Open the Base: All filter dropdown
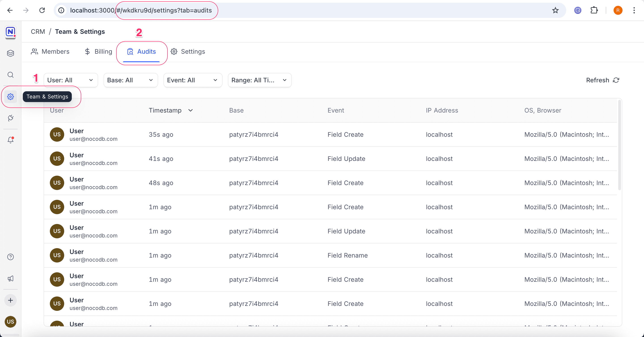 click(130, 80)
